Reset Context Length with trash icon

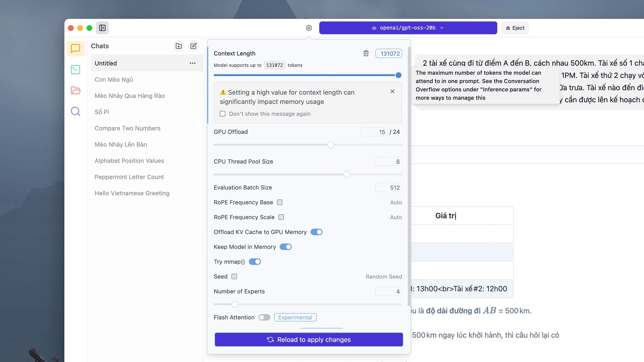click(366, 53)
